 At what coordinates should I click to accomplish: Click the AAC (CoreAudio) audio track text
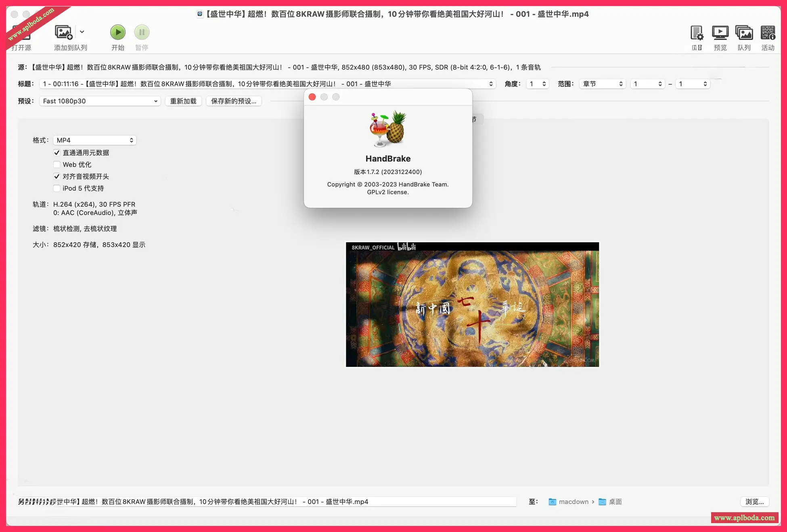pos(95,213)
